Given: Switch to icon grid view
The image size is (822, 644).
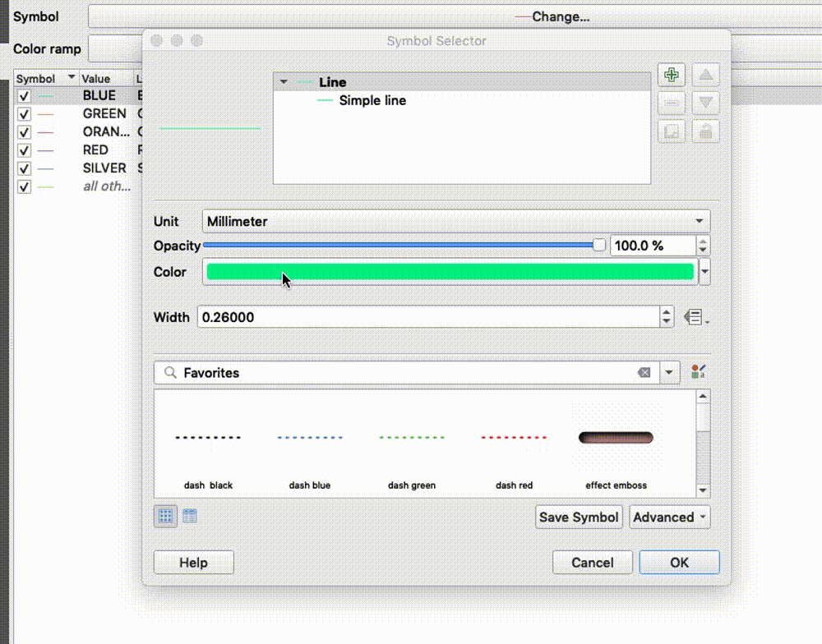Looking at the screenshot, I should pyautogui.click(x=165, y=517).
